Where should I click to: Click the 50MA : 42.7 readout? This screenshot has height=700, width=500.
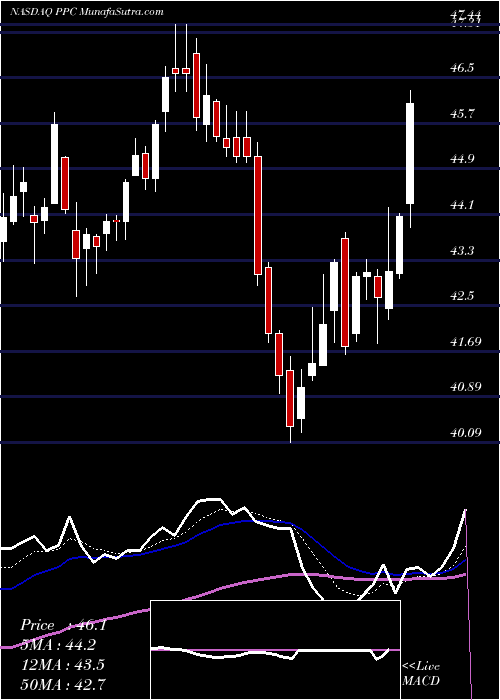[x=63, y=684]
